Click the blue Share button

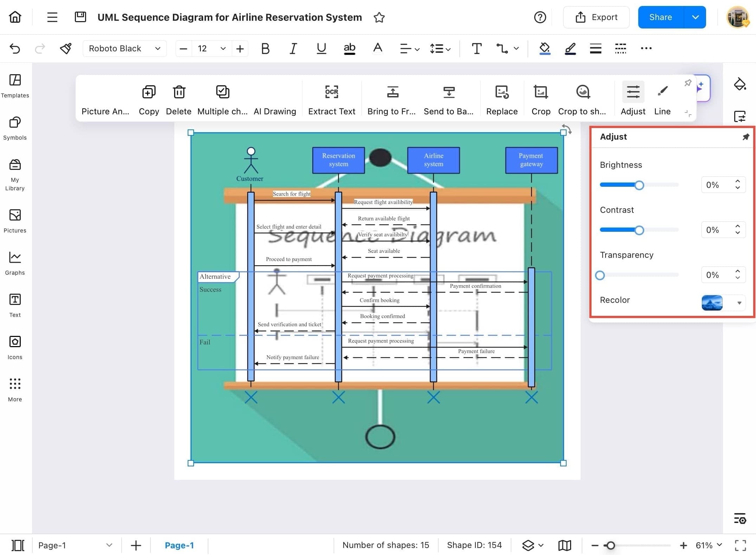click(660, 17)
